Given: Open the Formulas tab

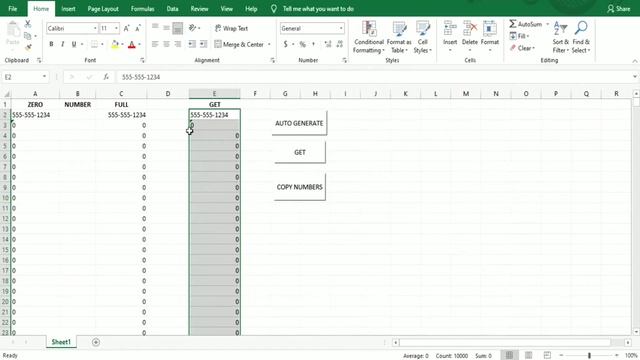Looking at the screenshot, I should pos(142,9).
